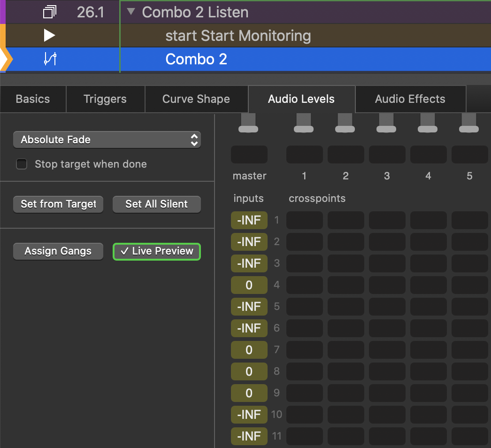Image resolution: width=491 pixels, height=448 pixels.
Task: Click input 4 level field showing 0
Action: tap(249, 285)
